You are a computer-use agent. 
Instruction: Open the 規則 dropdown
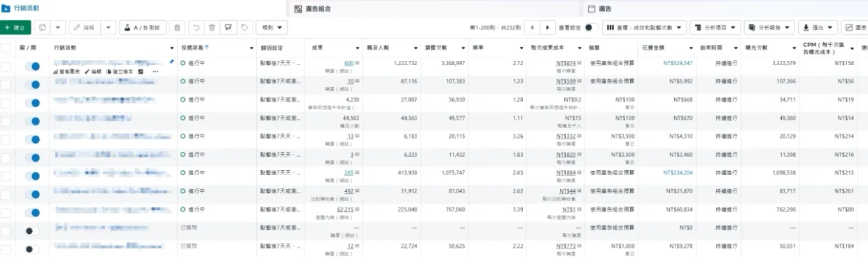coord(272,27)
